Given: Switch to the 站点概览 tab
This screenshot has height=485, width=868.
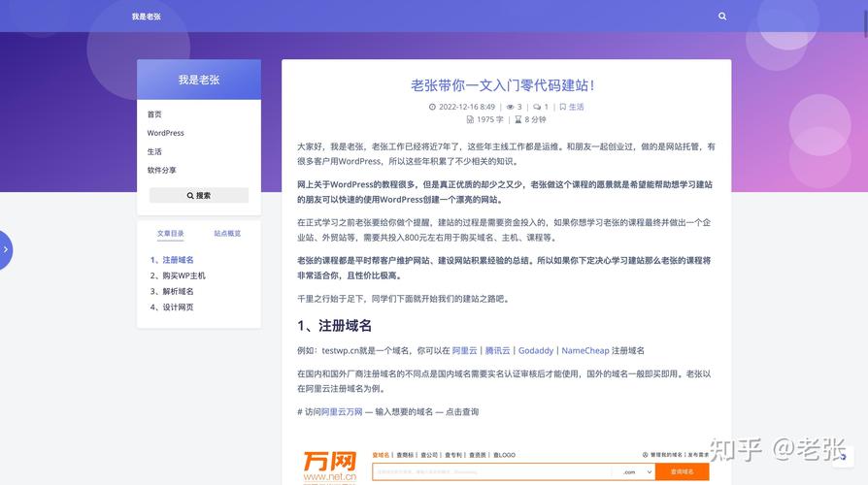Looking at the screenshot, I should coord(227,234).
